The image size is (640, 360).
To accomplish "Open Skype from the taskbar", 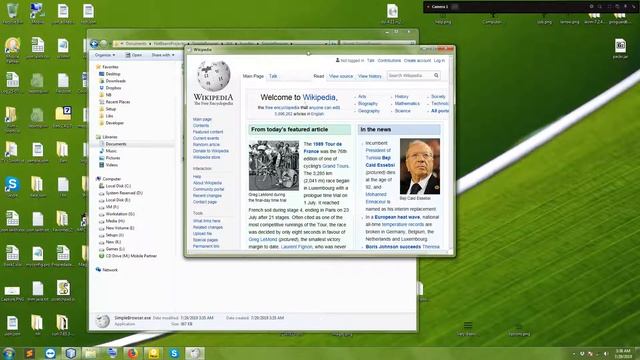I will (x=174, y=353).
